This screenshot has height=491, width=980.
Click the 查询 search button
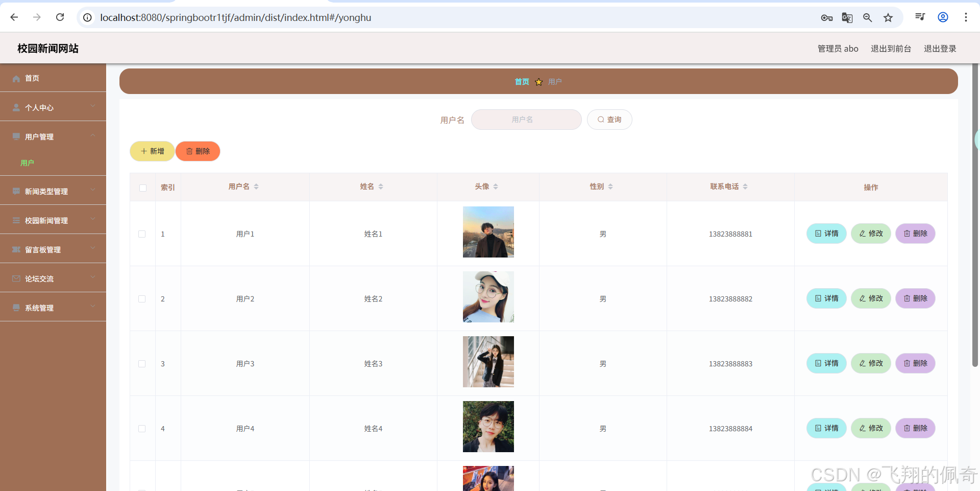click(609, 120)
